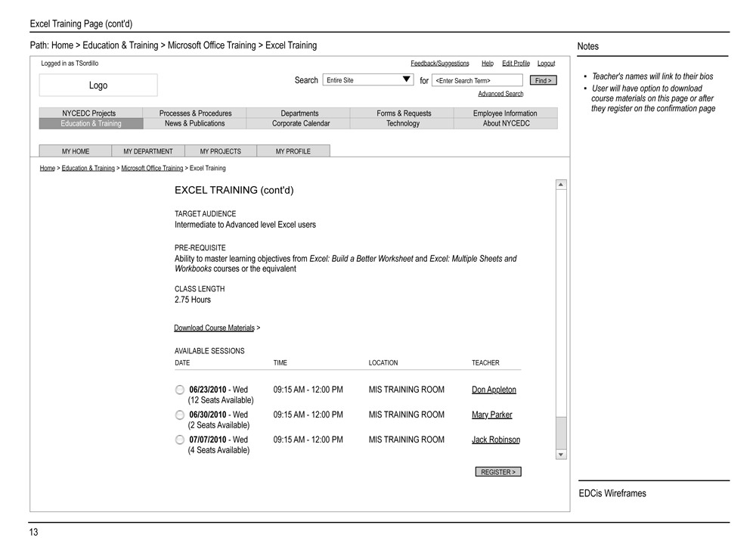Click inside the Enter Search Term field
Screen dimensions: 756x553
click(x=477, y=80)
